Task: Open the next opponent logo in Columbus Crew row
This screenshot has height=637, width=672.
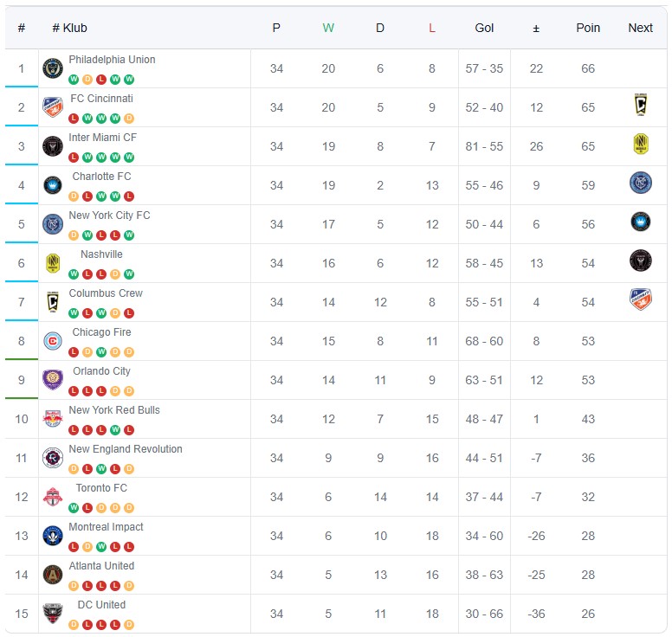Action: click(x=640, y=299)
